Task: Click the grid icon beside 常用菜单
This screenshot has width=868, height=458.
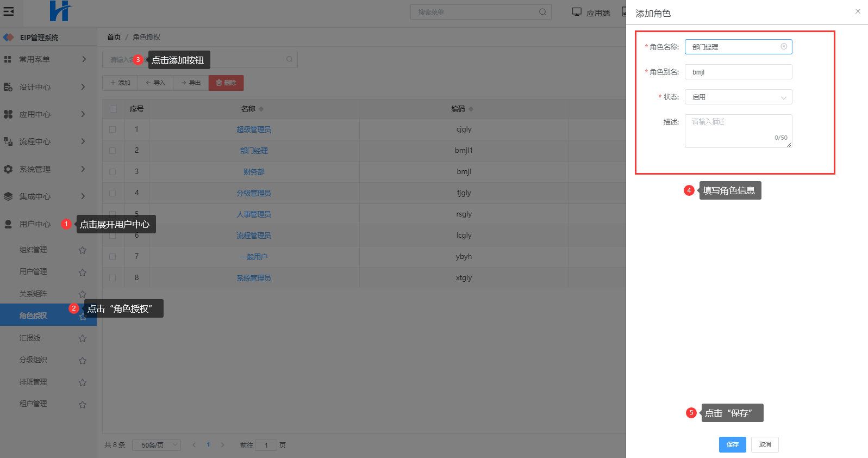Action: tap(8, 59)
